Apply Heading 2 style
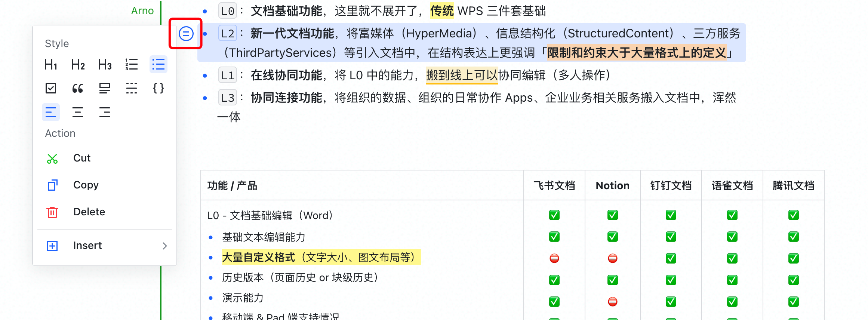Image resolution: width=868 pixels, height=320 pixels. click(x=78, y=65)
